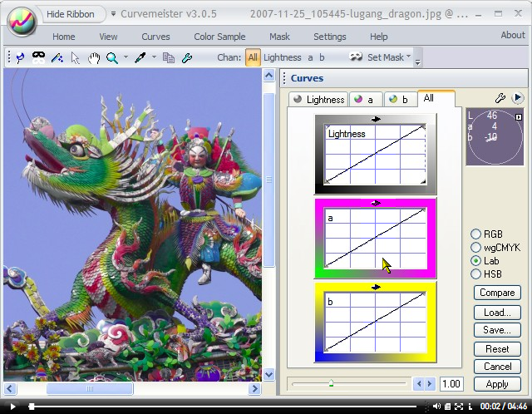This screenshot has height=414, width=532.
Task: Open the Home ribbon tab
Action: pos(64,37)
